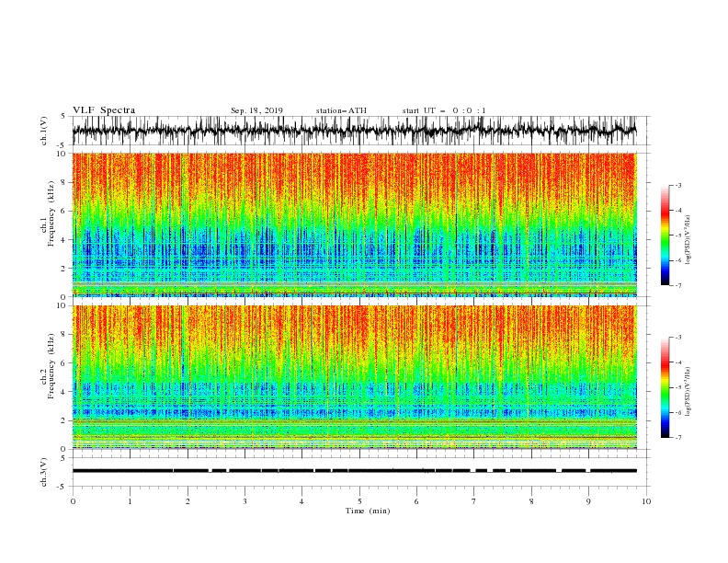Screen dimensions: 728x563
Task: Click time axis tick label '7'
Action: point(474,501)
